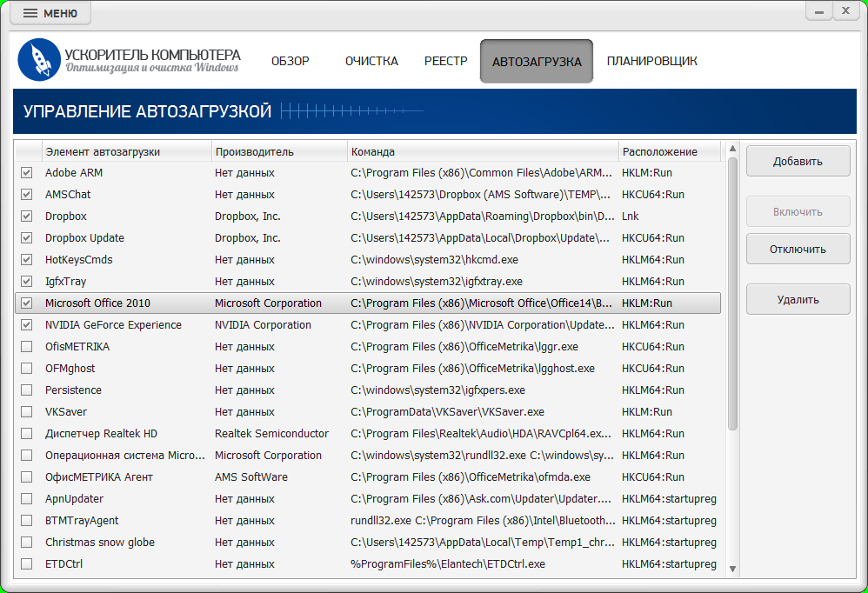Go to the РЕЕСТР tab
The height and width of the screenshot is (593, 868).
(x=445, y=61)
